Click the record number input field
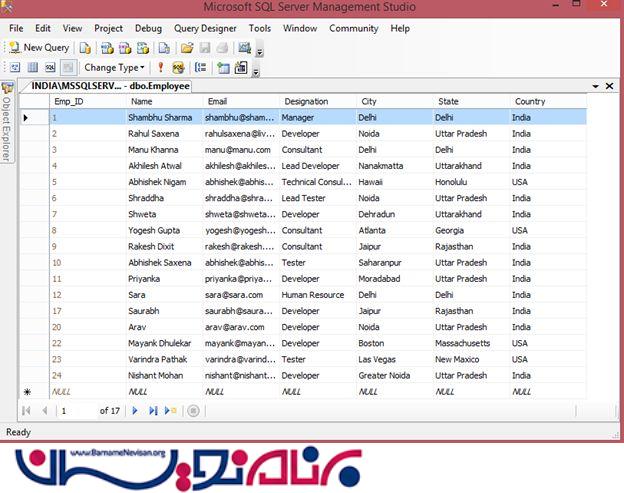This screenshot has width=624, height=493. click(x=76, y=410)
